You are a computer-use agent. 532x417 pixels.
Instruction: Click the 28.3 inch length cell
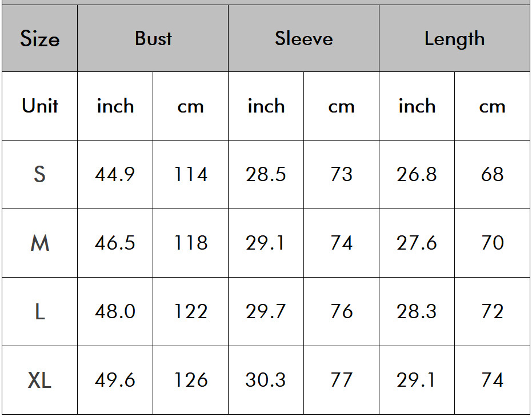pyautogui.click(x=417, y=312)
